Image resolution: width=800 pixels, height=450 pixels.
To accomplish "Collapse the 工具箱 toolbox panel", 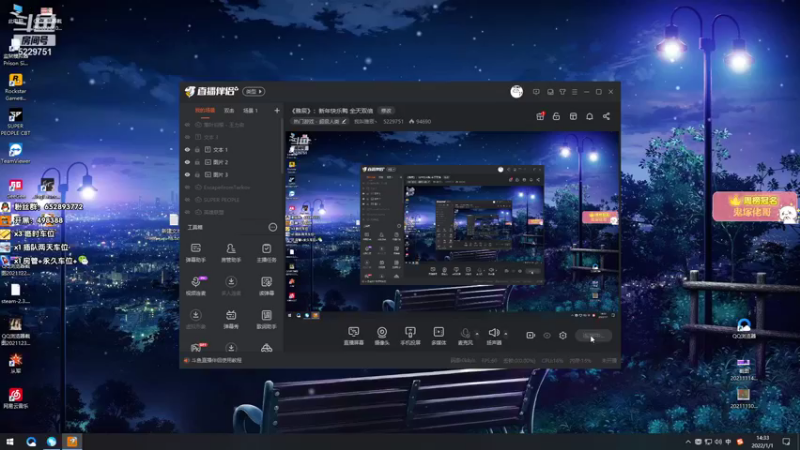I will pyautogui.click(x=273, y=227).
